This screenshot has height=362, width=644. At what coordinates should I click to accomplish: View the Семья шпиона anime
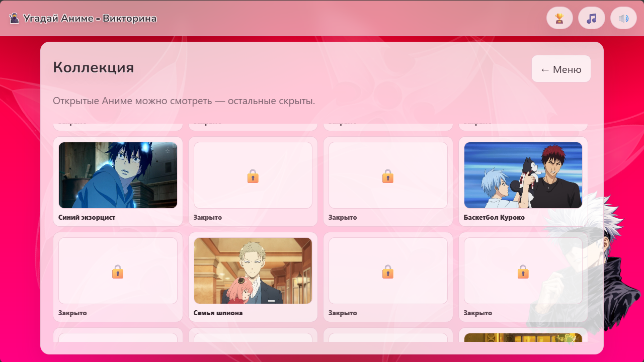click(253, 270)
